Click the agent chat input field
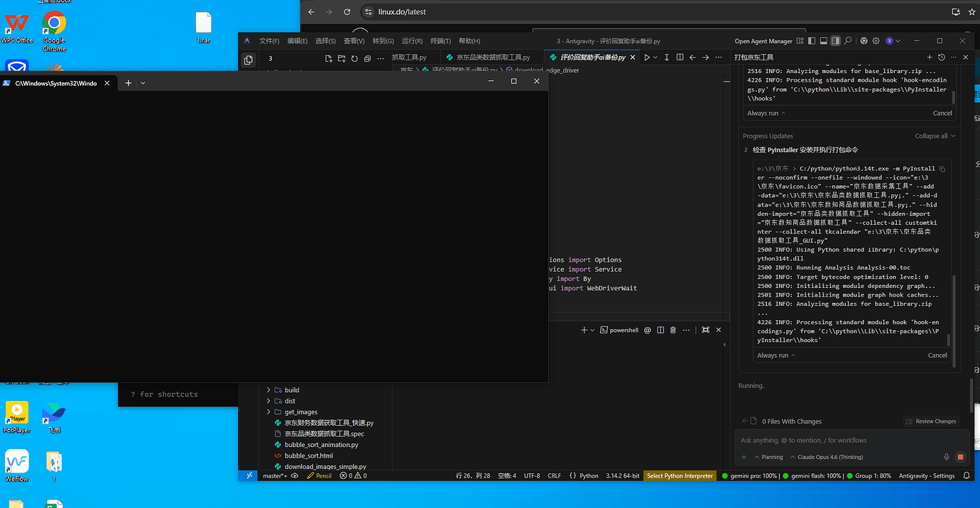980x508 pixels. pyautogui.click(x=852, y=441)
